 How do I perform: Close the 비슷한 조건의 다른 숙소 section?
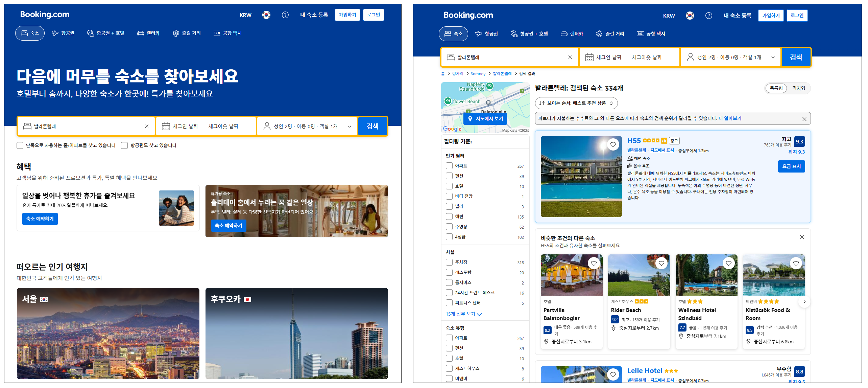(x=802, y=237)
